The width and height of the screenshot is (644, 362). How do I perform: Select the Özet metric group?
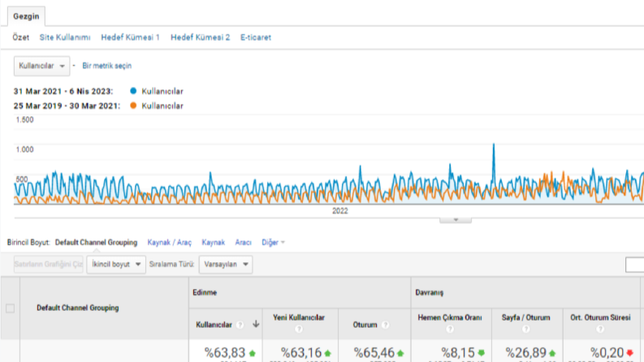click(20, 37)
